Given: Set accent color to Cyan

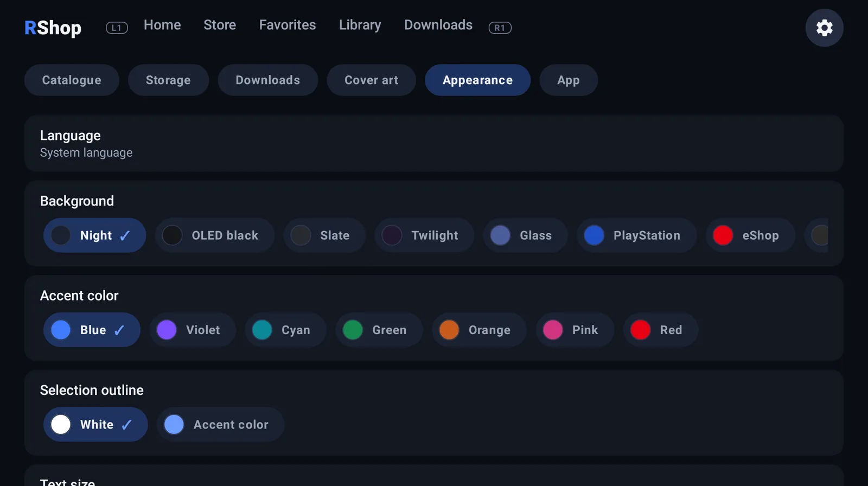Looking at the screenshot, I should tap(285, 330).
